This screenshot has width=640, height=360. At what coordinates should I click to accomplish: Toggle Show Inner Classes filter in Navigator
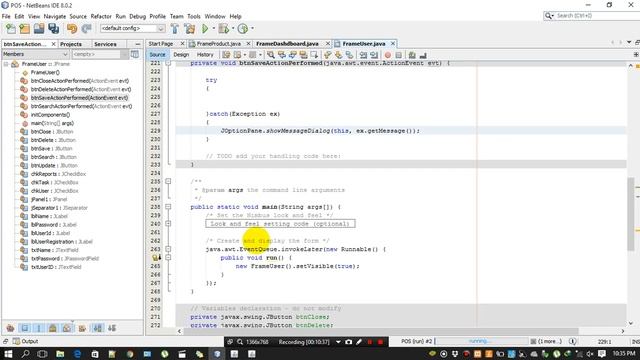coord(67,328)
